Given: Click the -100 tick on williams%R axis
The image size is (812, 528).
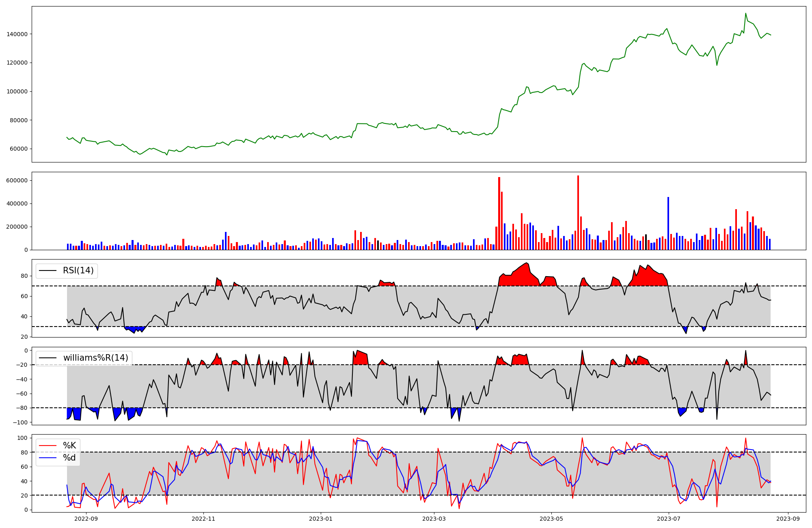Looking at the screenshot, I should (x=20, y=422).
